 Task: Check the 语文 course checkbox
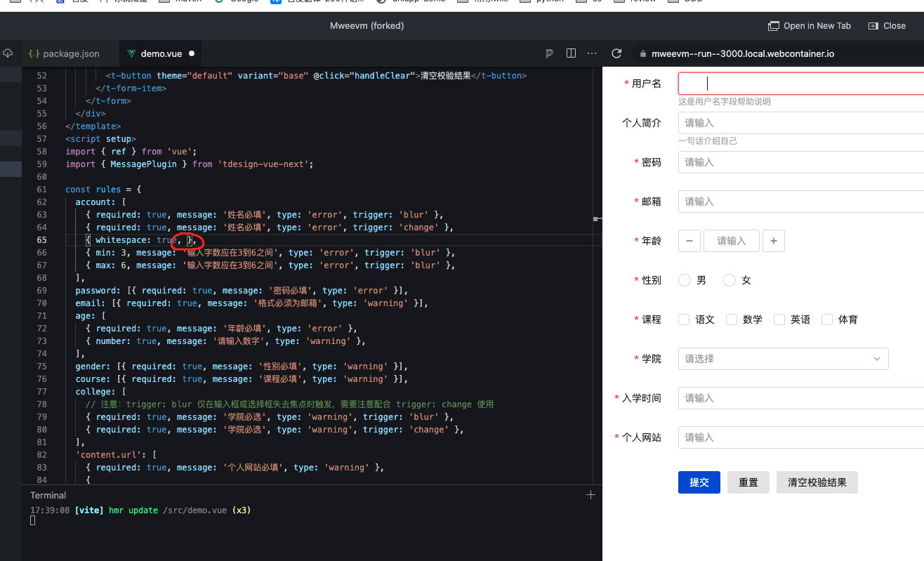(684, 319)
